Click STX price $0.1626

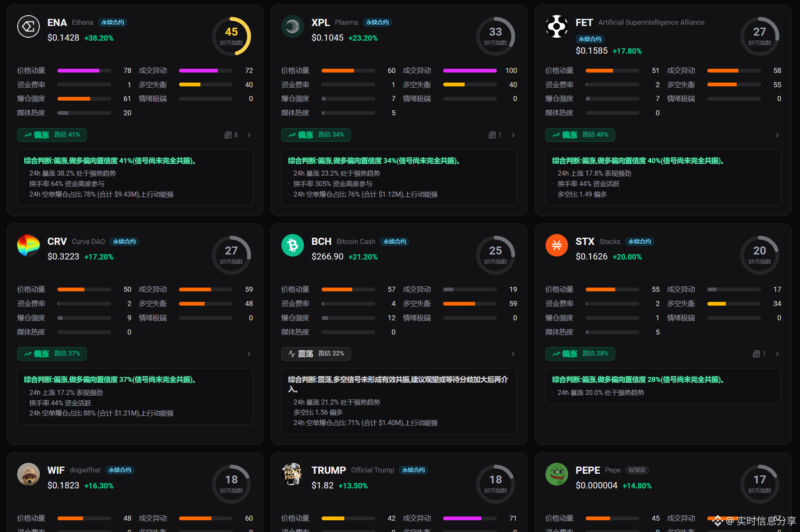tap(592, 257)
